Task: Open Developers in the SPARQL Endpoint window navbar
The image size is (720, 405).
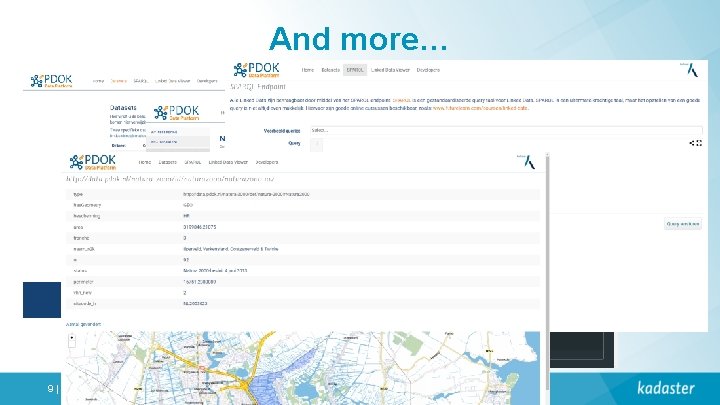Action: pyautogui.click(x=428, y=70)
